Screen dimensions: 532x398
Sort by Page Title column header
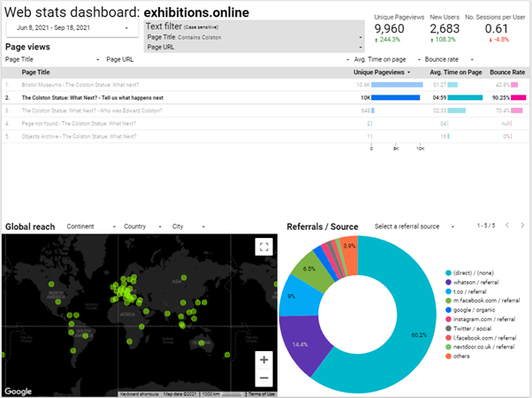[x=35, y=73]
